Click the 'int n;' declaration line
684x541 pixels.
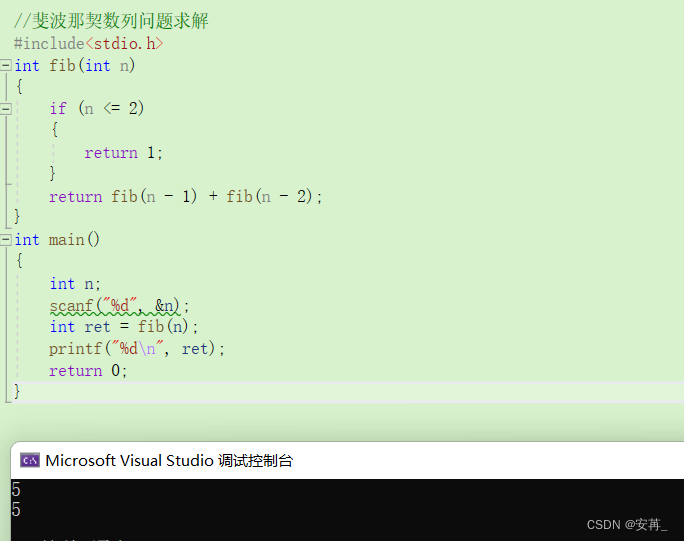coord(75,284)
